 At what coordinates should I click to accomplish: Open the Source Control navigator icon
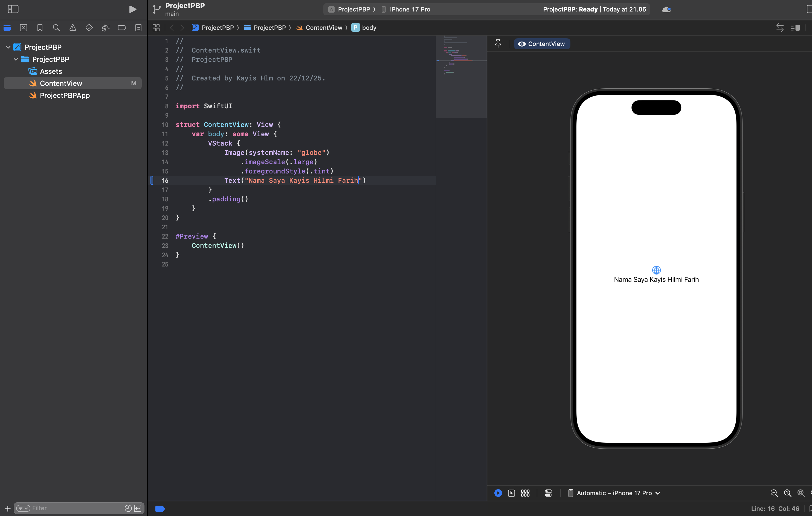(x=23, y=28)
